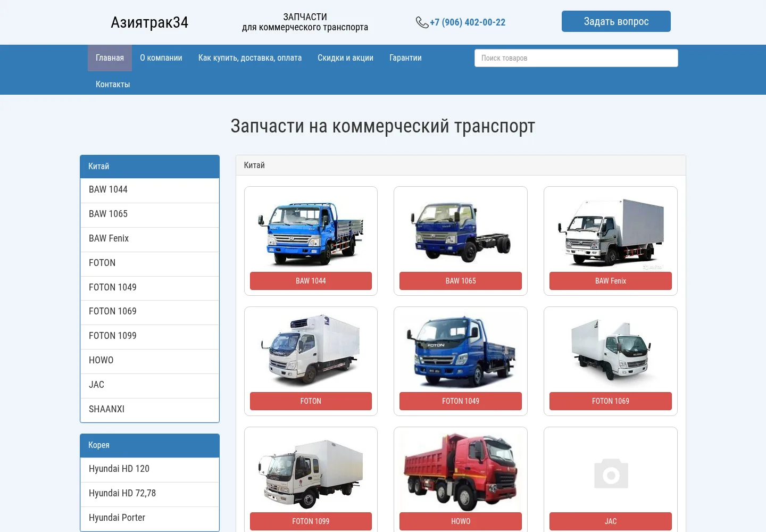Go to Как купить, доставка, оплата
766x532 pixels.
[250, 58]
